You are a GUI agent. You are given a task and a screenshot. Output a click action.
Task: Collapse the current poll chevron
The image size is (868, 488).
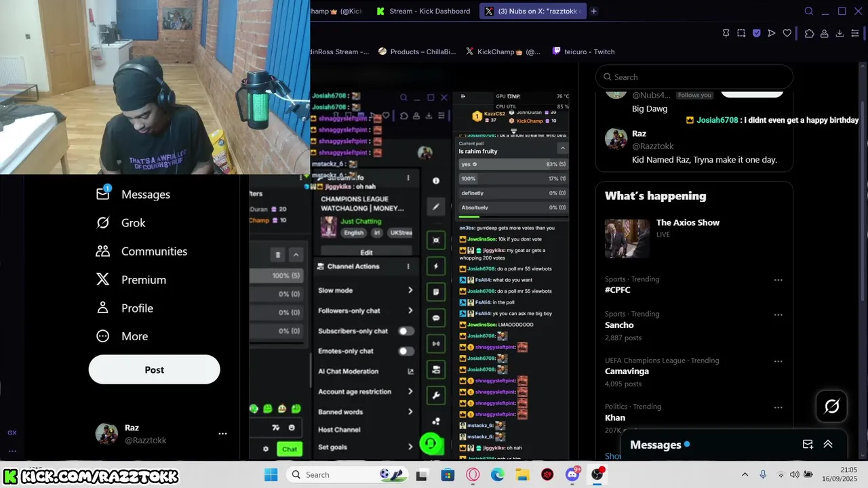pos(562,148)
